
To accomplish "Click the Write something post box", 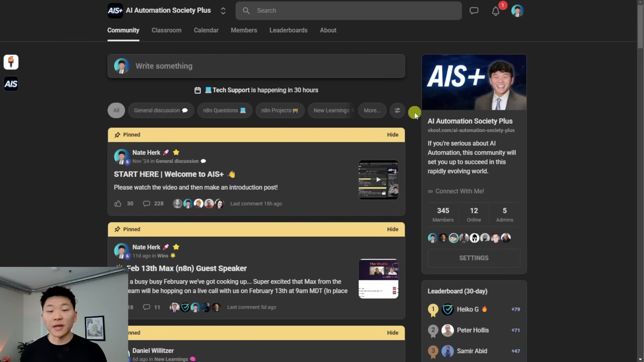I will (256, 66).
